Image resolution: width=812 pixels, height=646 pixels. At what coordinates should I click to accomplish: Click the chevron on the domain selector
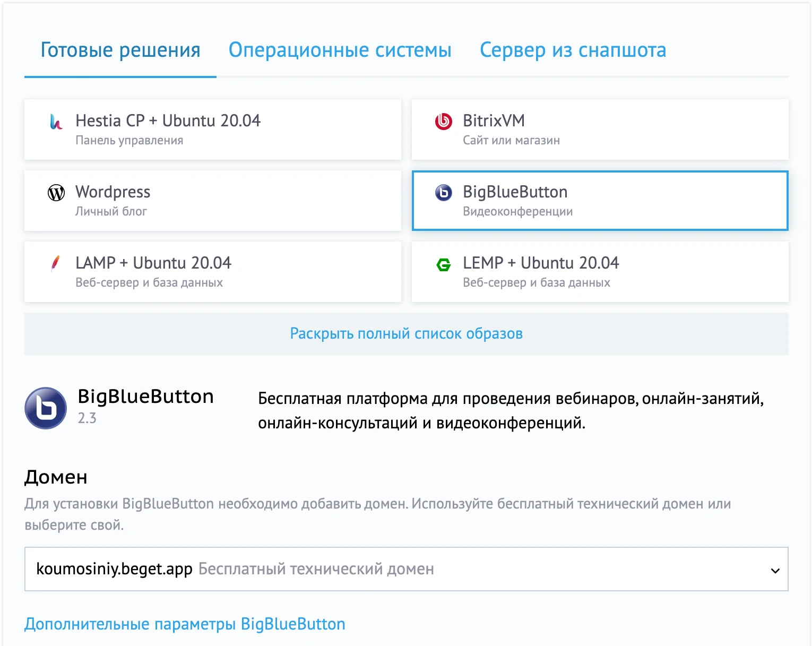pyautogui.click(x=775, y=572)
